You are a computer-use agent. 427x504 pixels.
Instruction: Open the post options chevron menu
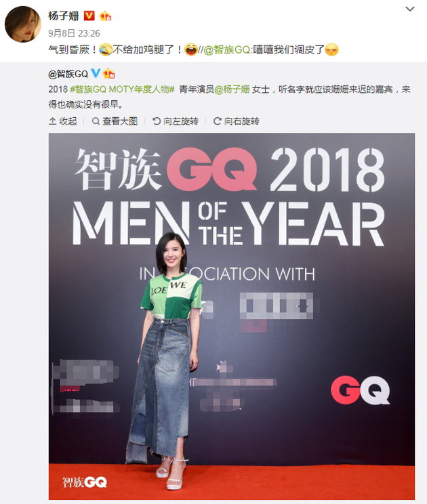(409, 9)
